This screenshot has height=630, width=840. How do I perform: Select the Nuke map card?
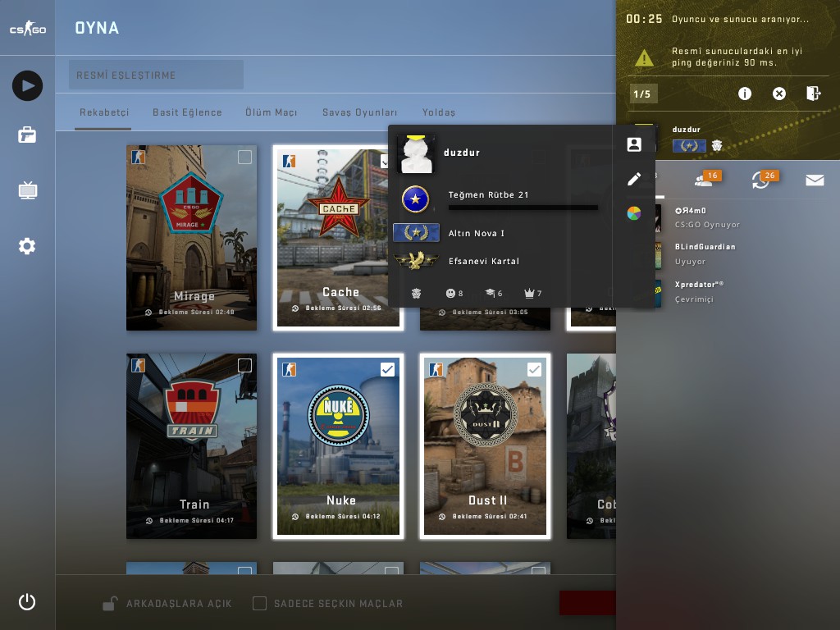(x=338, y=446)
